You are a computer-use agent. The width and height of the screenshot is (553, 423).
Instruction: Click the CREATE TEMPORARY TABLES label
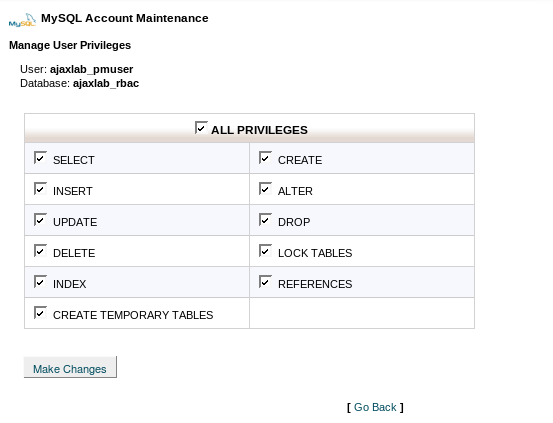point(133,315)
